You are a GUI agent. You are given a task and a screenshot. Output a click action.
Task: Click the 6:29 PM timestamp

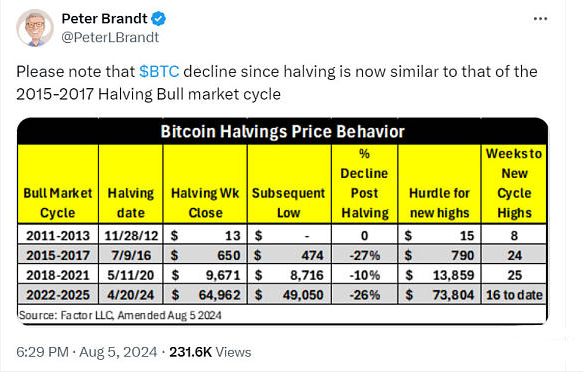[x=42, y=352]
